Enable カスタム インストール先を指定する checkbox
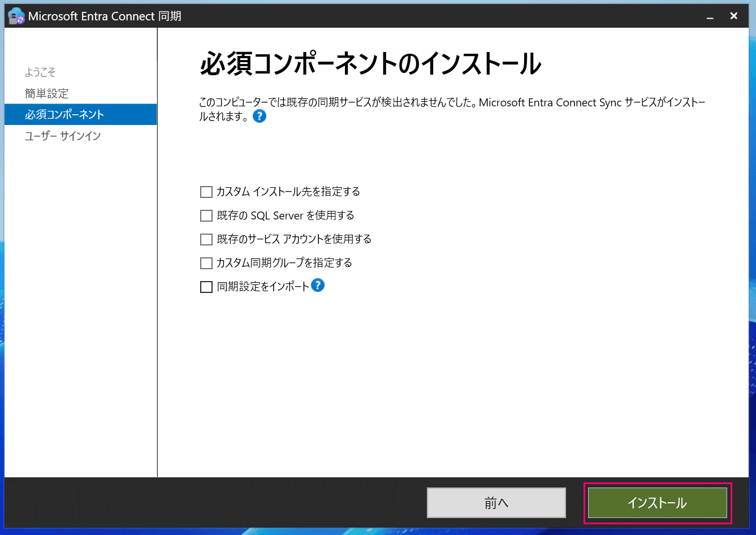 click(x=206, y=192)
